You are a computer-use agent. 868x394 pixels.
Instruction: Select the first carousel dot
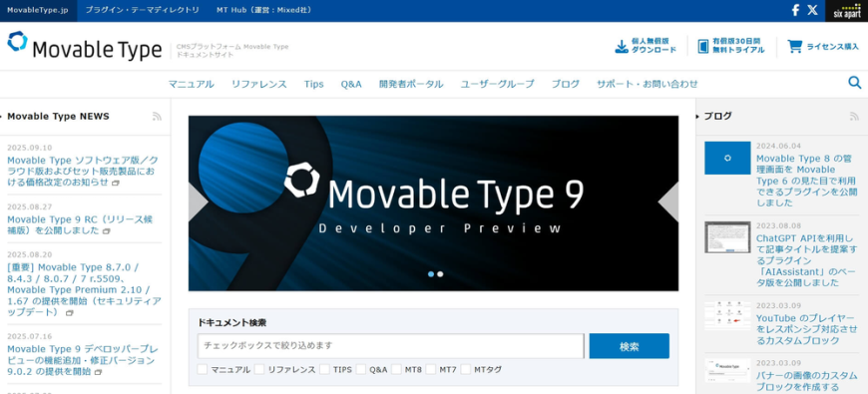tap(431, 274)
